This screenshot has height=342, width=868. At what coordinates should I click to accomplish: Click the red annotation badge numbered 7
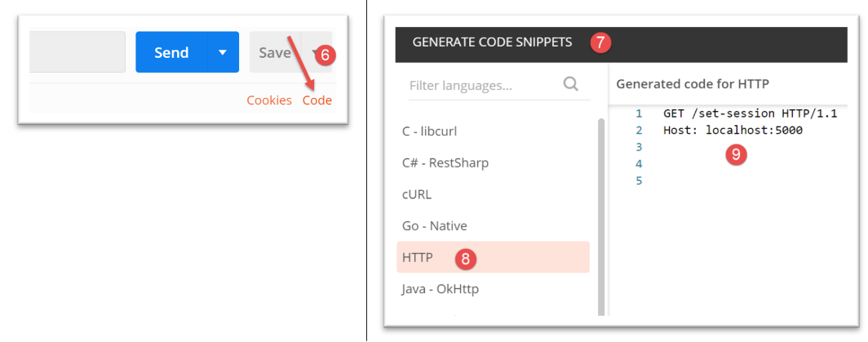[x=600, y=43]
